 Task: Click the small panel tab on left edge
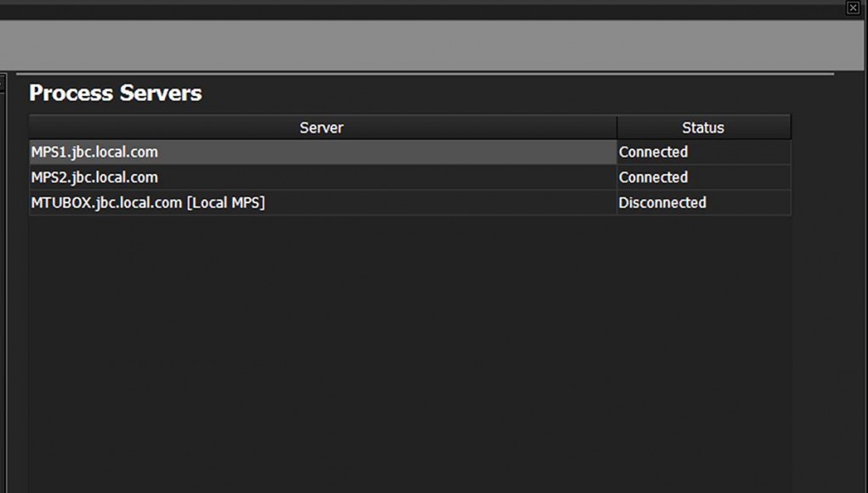point(3,83)
